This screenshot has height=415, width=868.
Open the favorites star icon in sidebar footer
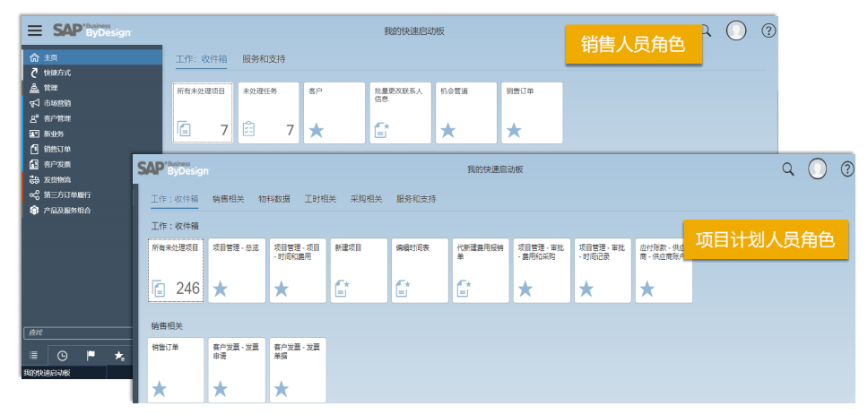point(119,355)
